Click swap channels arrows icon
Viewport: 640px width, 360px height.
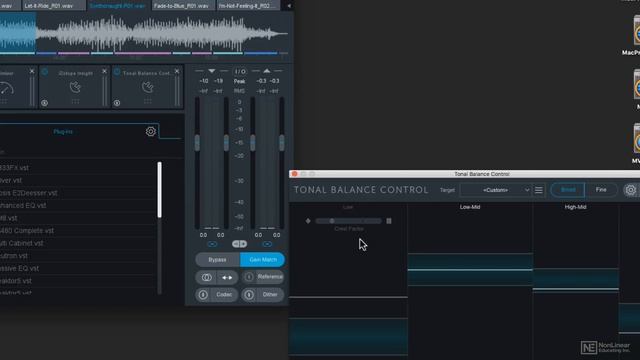pos(227,278)
